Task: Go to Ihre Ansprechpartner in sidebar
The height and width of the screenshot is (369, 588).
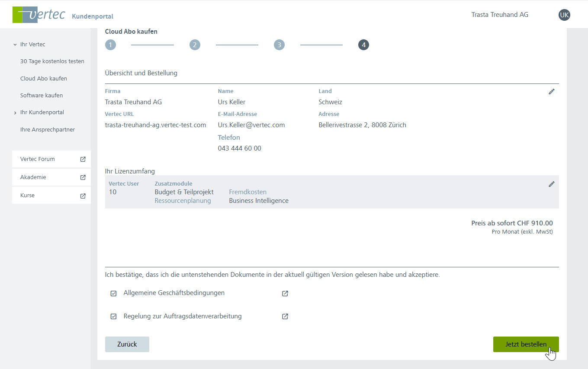Action: click(47, 130)
